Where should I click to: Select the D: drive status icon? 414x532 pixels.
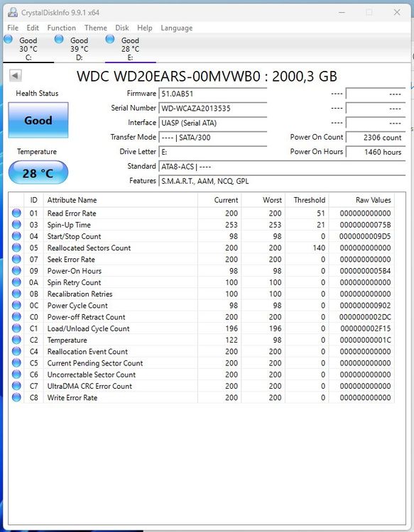59,39
